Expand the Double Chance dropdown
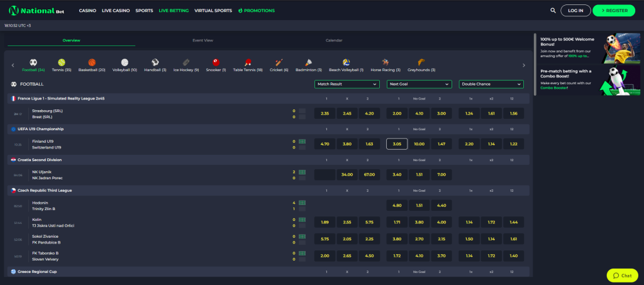 [x=491, y=84]
